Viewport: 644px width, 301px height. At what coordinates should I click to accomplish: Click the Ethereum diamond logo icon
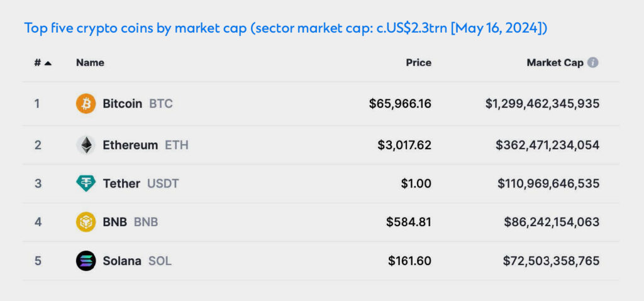[x=86, y=145]
